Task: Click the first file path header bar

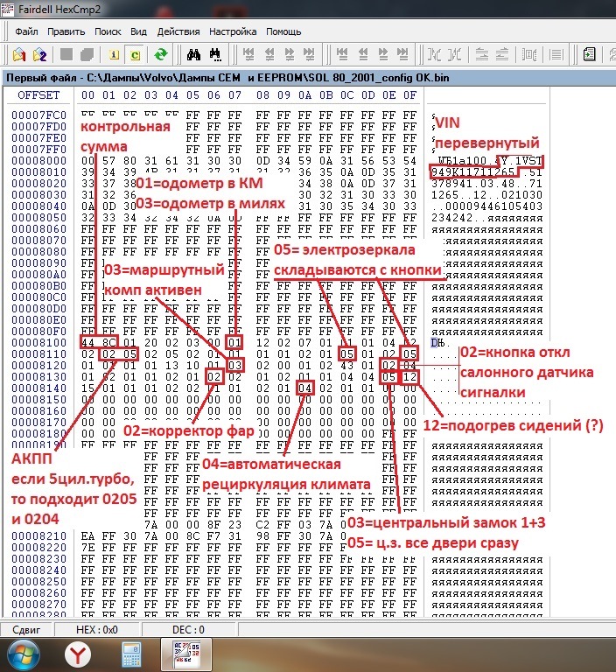Action: click(x=308, y=78)
